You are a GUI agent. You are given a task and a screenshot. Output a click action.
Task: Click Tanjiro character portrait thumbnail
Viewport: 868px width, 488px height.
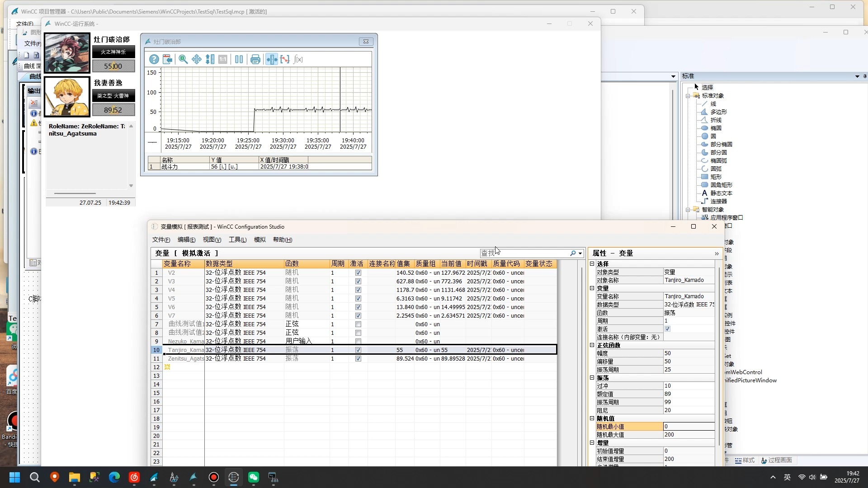pyautogui.click(x=67, y=53)
